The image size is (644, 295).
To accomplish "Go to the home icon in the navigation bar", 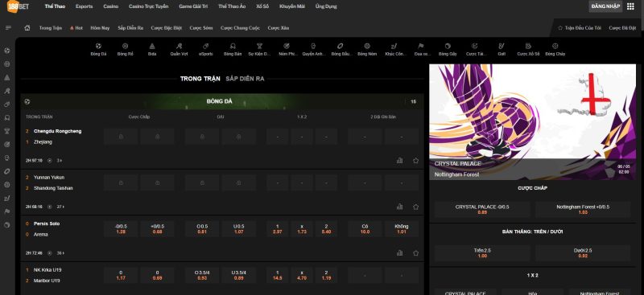I will click(27, 28).
